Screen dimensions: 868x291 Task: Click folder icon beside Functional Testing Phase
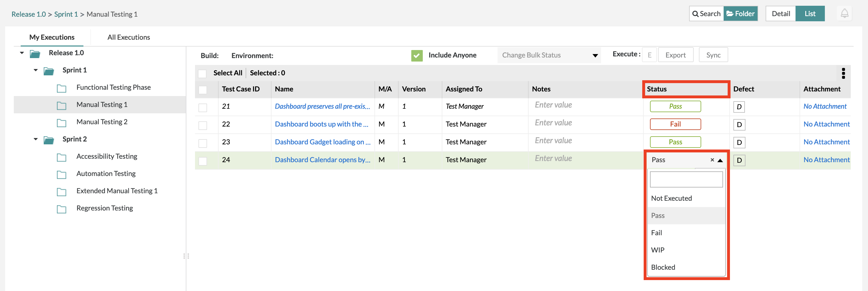pyautogui.click(x=61, y=88)
